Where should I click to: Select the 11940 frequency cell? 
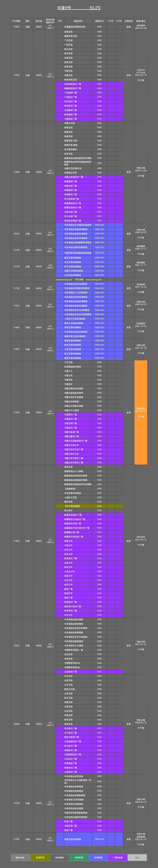point(16,412)
